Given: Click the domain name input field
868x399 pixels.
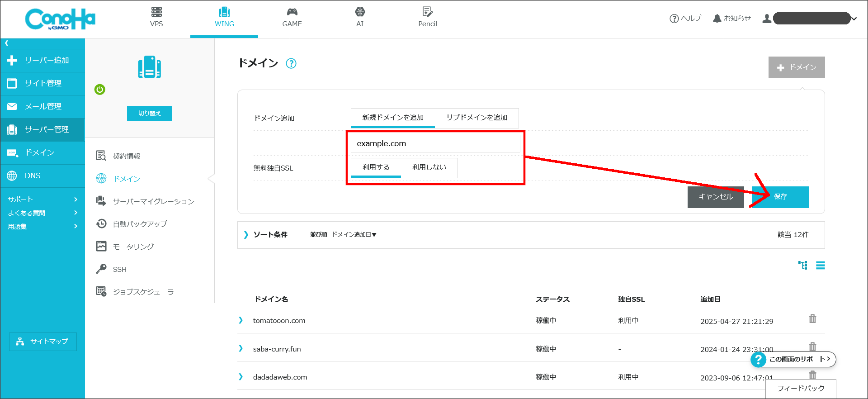Looking at the screenshot, I should pyautogui.click(x=435, y=144).
